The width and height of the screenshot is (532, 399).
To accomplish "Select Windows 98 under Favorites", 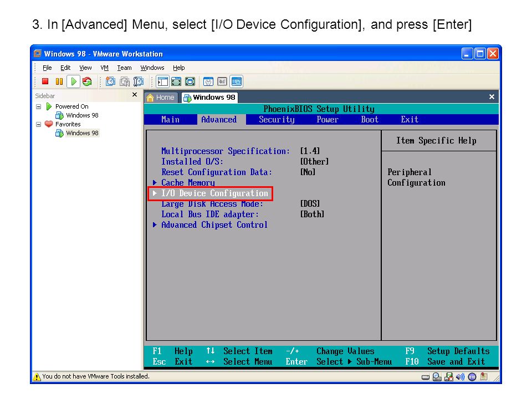I will [x=82, y=133].
